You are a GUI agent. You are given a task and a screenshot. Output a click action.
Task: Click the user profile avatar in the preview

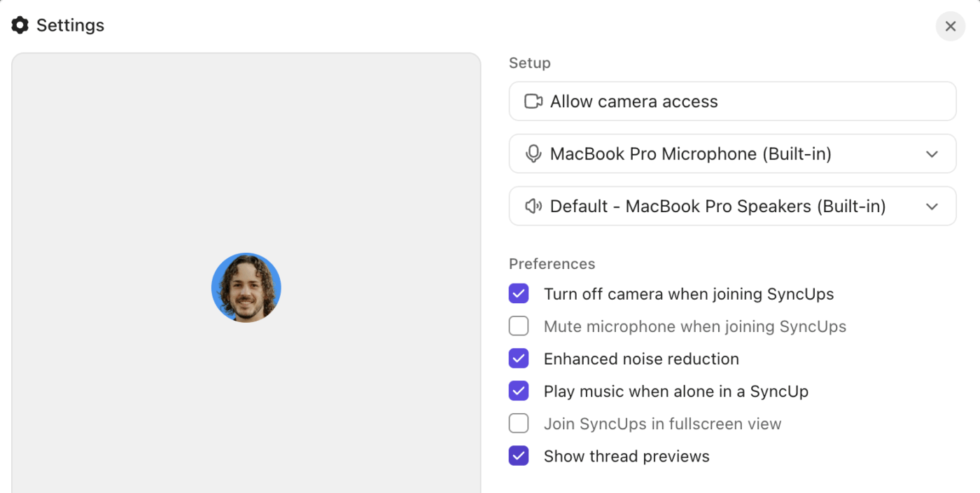click(x=246, y=287)
